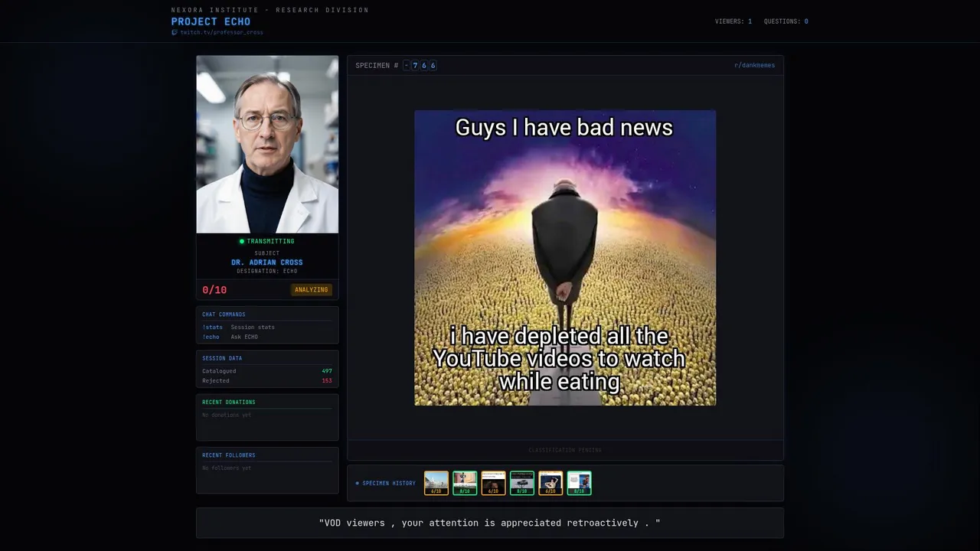Viewport: 980px width, 551px height.
Task: Open the first specimen history thumbnail
Action: click(x=436, y=483)
